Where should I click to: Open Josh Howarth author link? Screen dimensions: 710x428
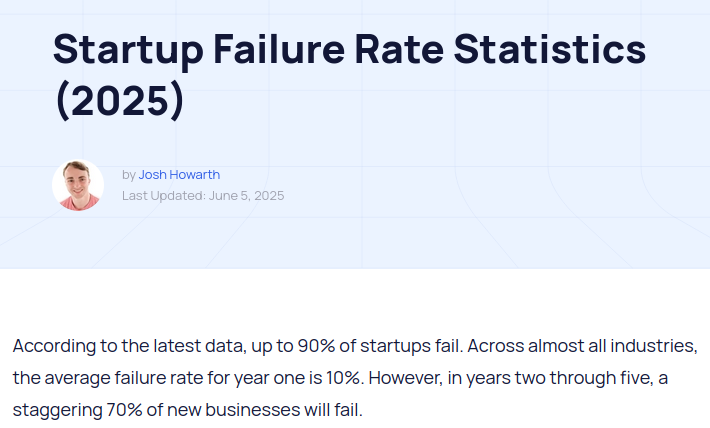click(179, 174)
